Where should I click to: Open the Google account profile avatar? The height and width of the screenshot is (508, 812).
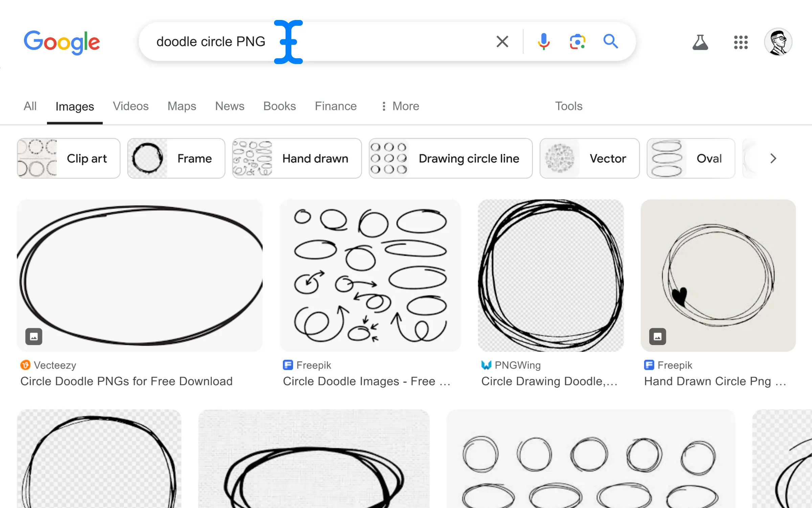tap(778, 42)
